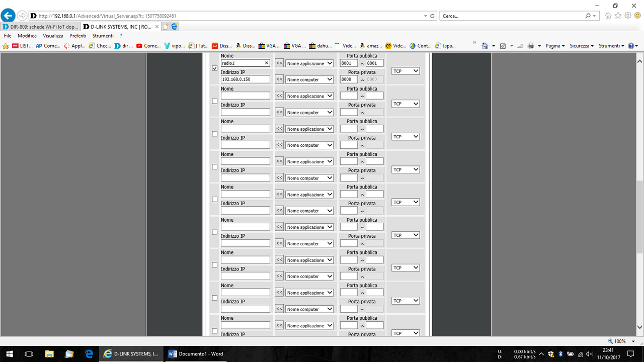Open the File menu

[x=8, y=36]
